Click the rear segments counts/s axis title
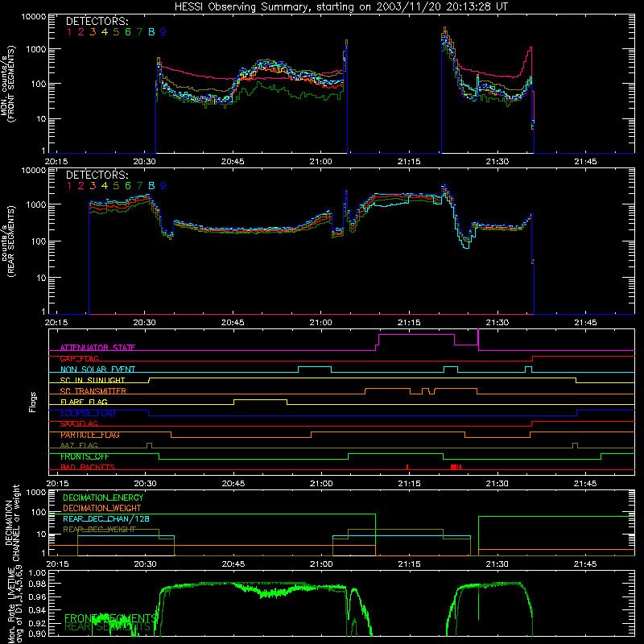Screen dimensions: 644x644 click(x=8, y=242)
